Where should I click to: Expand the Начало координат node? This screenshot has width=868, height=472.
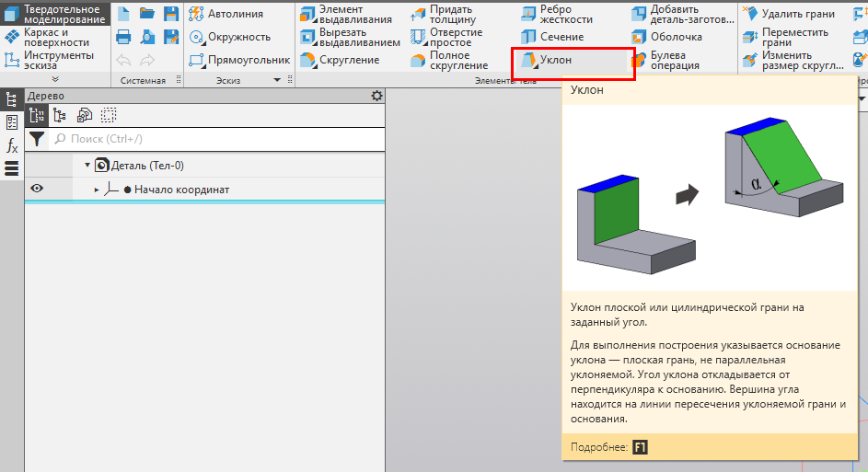coord(97,190)
